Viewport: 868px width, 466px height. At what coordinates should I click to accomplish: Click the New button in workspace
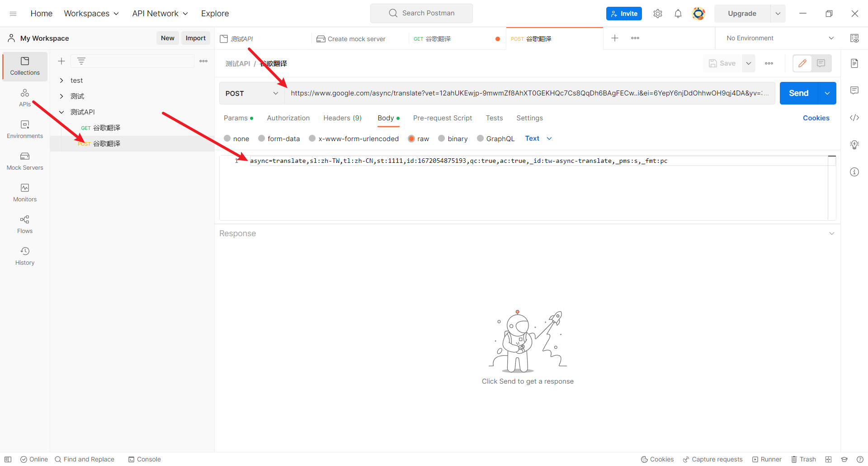click(168, 38)
